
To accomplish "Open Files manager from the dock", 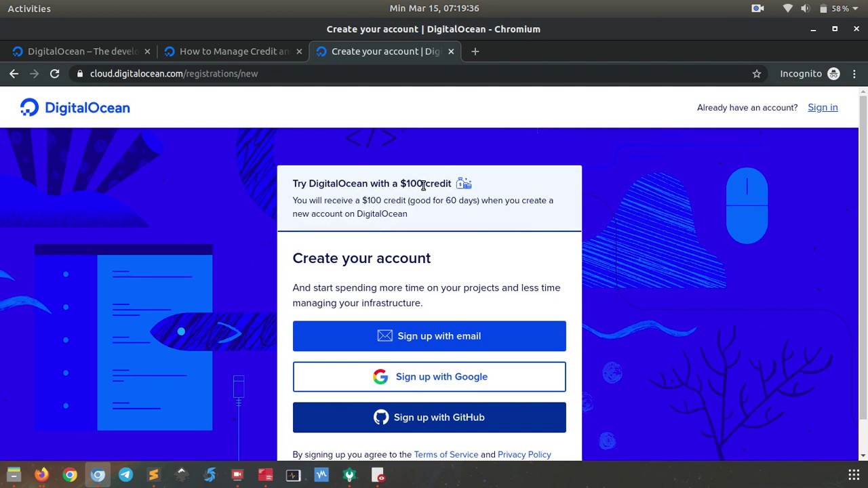I will point(14,475).
